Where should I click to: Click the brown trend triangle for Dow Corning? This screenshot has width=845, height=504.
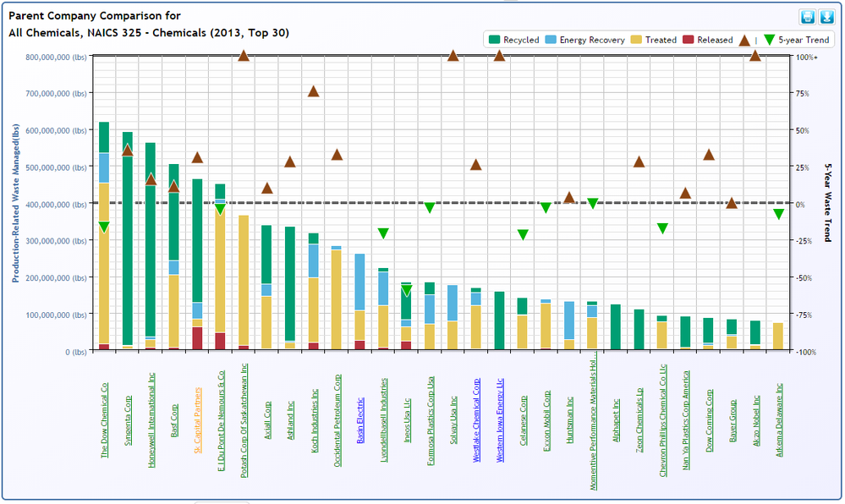(709, 155)
